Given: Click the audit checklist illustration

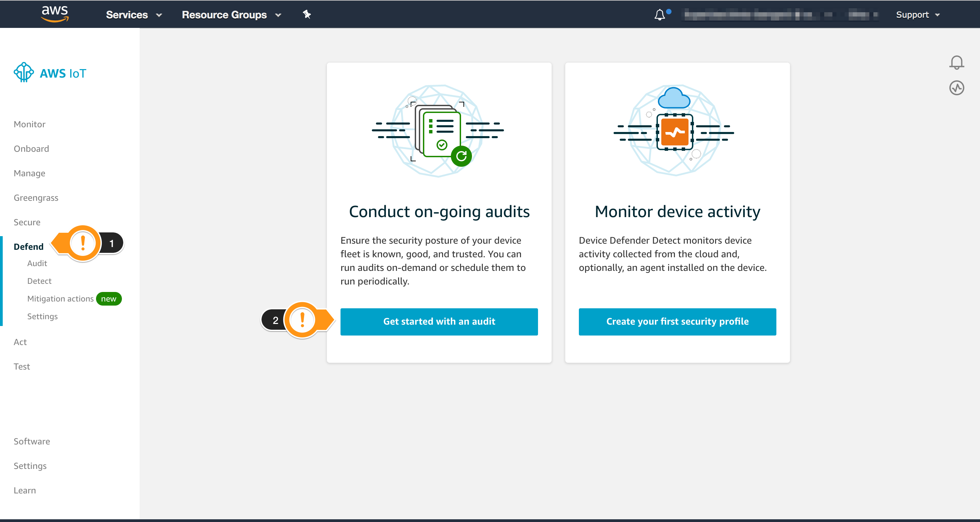Looking at the screenshot, I should [x=438, y=130].
